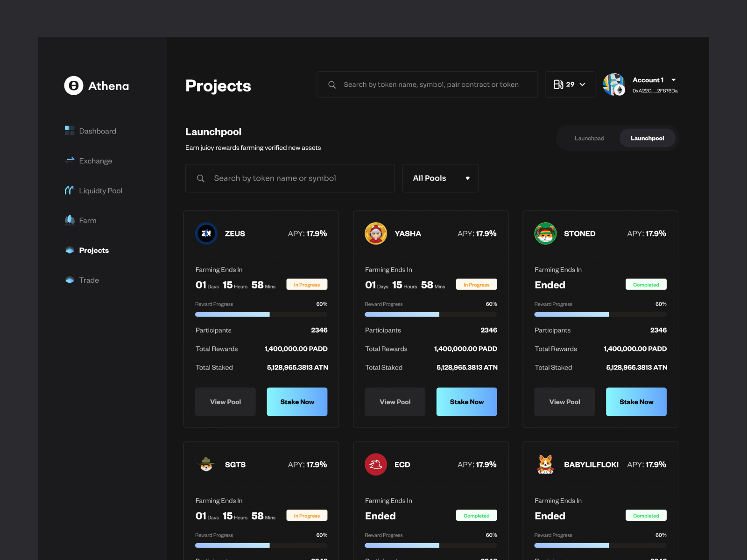Click the ZEUS token logo
Viewport: 747px width, 560px height.
pos(206,233)
